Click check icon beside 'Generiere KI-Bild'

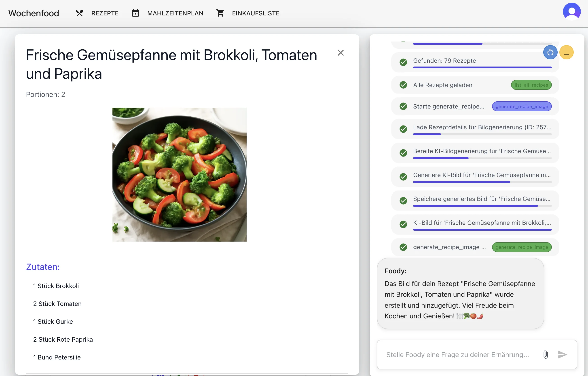403,177
